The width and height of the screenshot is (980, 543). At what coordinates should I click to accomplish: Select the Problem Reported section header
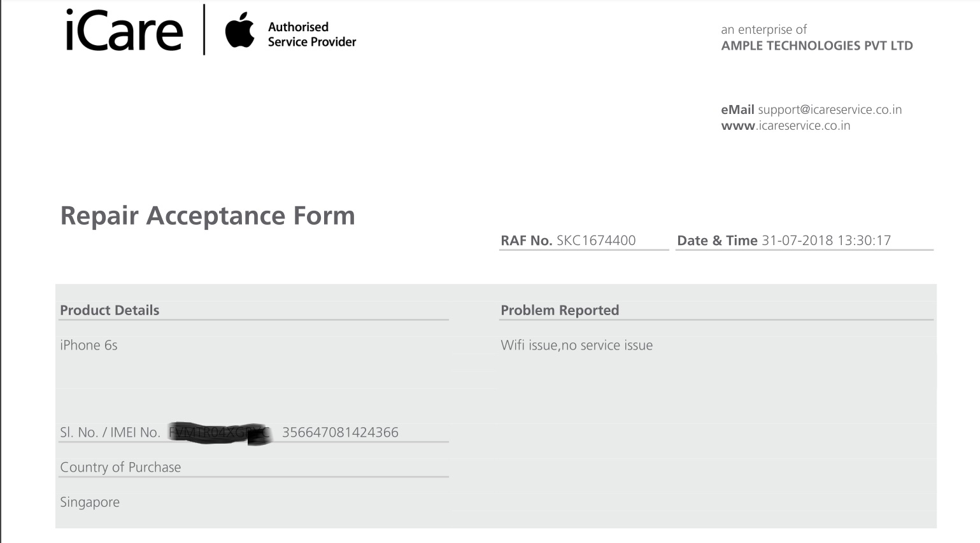(x=560, y=310)
